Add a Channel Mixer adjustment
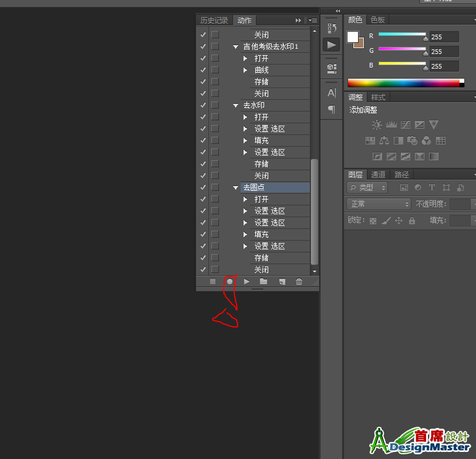The image size is (476, 459). point(427,140)
